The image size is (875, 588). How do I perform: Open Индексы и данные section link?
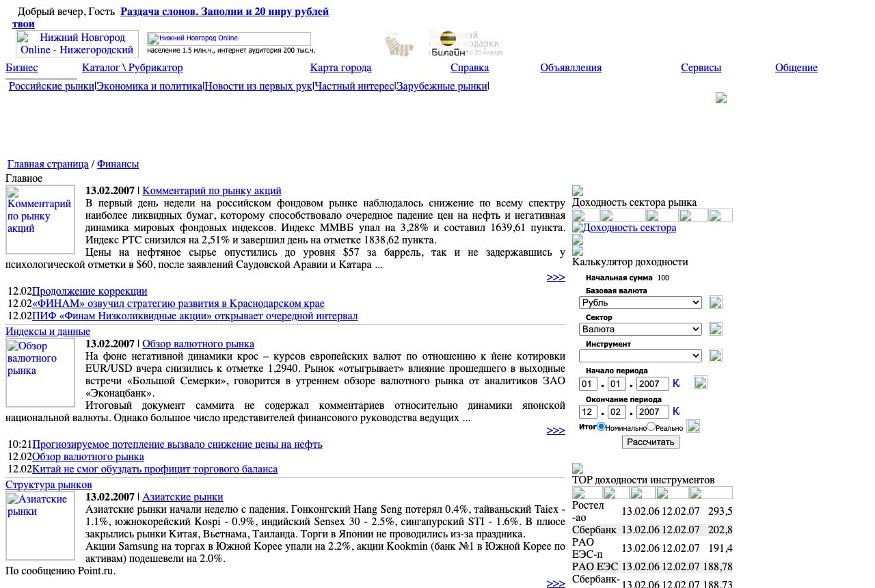(48, 332)
